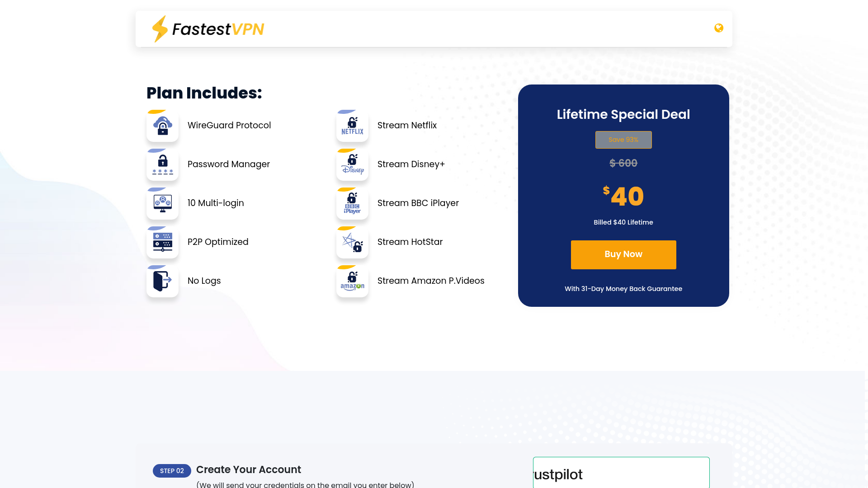The image size is (868, 488).
Task: Click the STEP 02 badge
Action: (172, 471)
